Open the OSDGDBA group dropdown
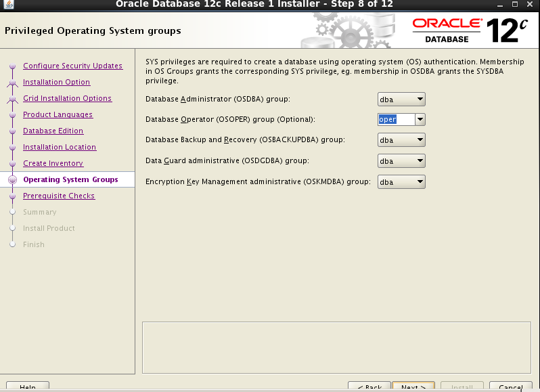 click(401, 161)
